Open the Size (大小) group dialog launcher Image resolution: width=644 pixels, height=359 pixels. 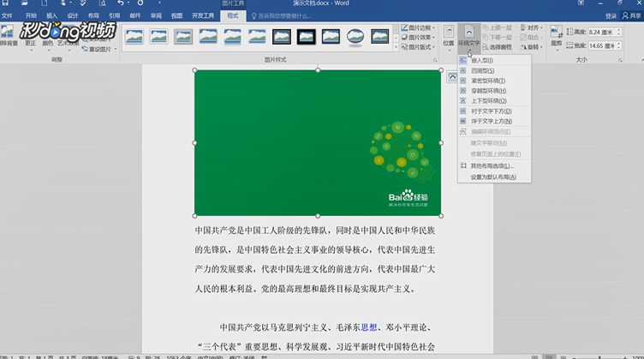620,60
